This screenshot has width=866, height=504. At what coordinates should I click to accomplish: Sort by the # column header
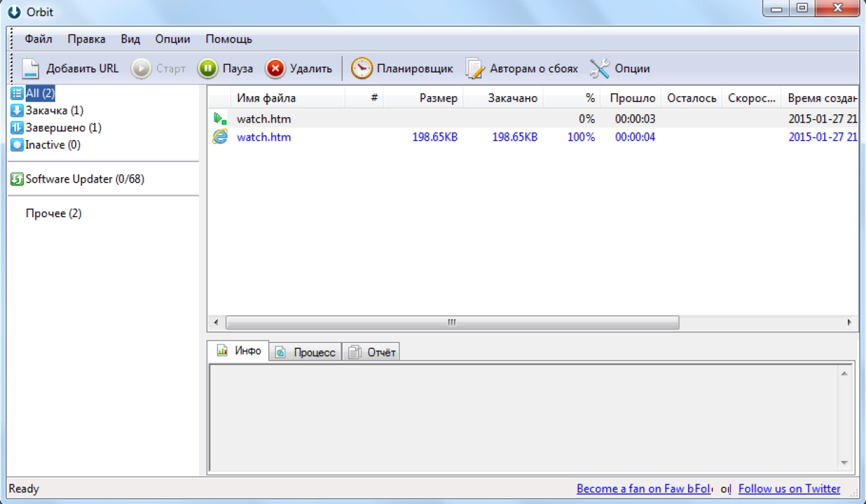tap(364, 98)
